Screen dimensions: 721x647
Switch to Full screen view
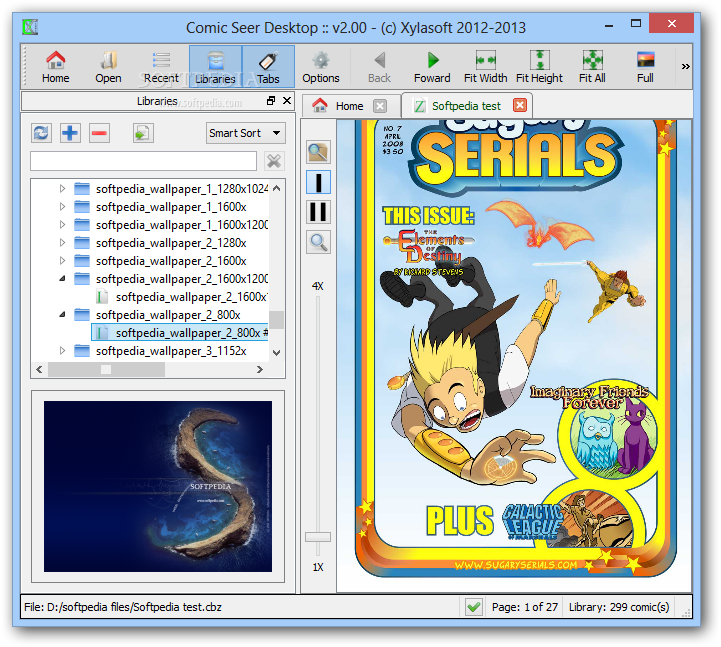pos(645,67)
